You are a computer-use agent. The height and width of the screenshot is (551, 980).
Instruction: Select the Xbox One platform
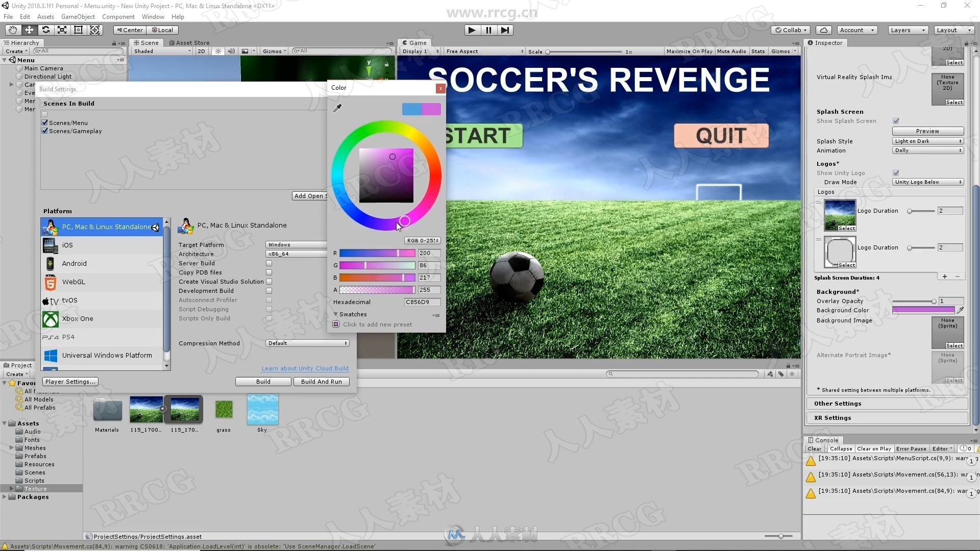pos(102,319)
